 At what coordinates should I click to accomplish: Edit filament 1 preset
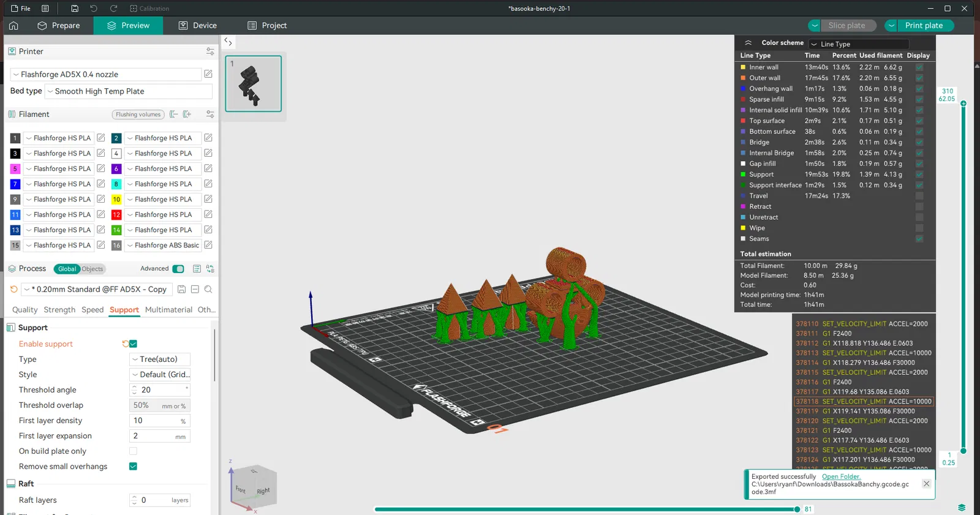coord(101,138)
